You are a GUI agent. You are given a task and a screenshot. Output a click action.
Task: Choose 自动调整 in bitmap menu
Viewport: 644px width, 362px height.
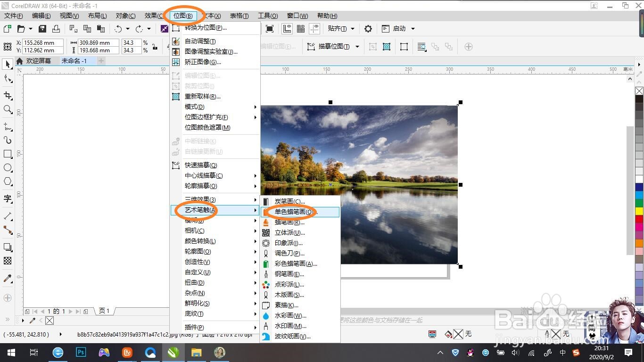point(215,41)
